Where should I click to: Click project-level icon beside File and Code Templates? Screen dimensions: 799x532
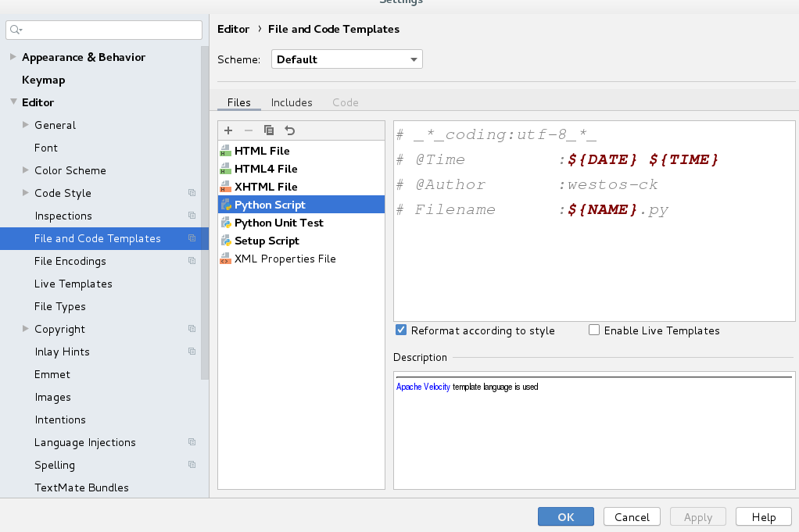[x=192, y=237]
